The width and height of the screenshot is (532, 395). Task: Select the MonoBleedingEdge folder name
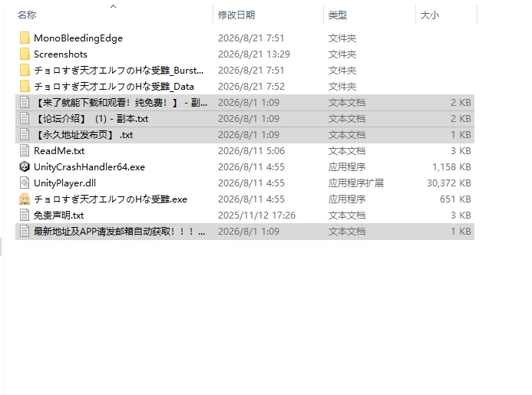coord(78,38)
